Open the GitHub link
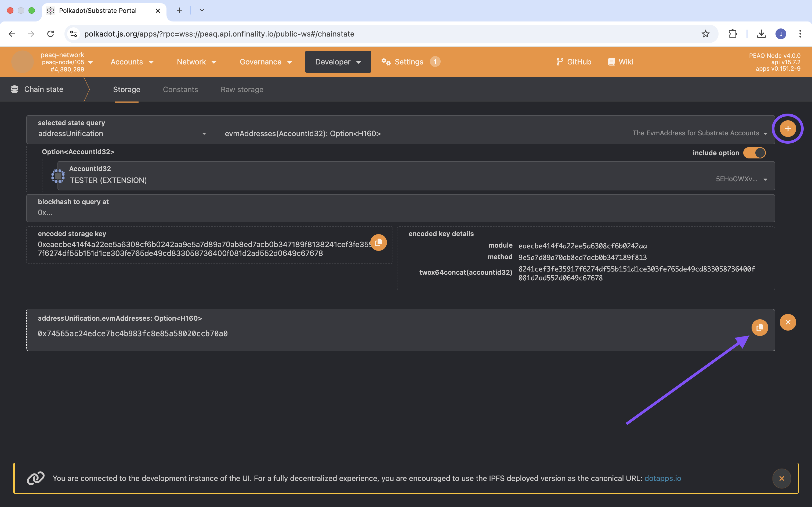812x507 pixels. (574, 62)
